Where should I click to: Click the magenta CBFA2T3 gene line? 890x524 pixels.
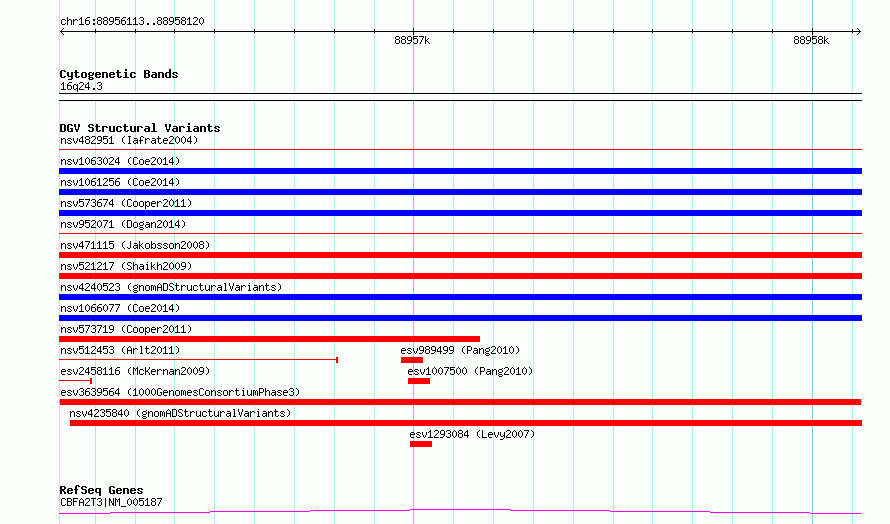(460, 512)
